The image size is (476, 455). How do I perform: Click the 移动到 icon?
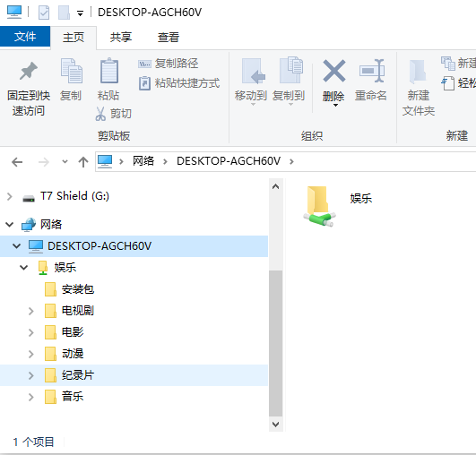(x=253, y=71)
